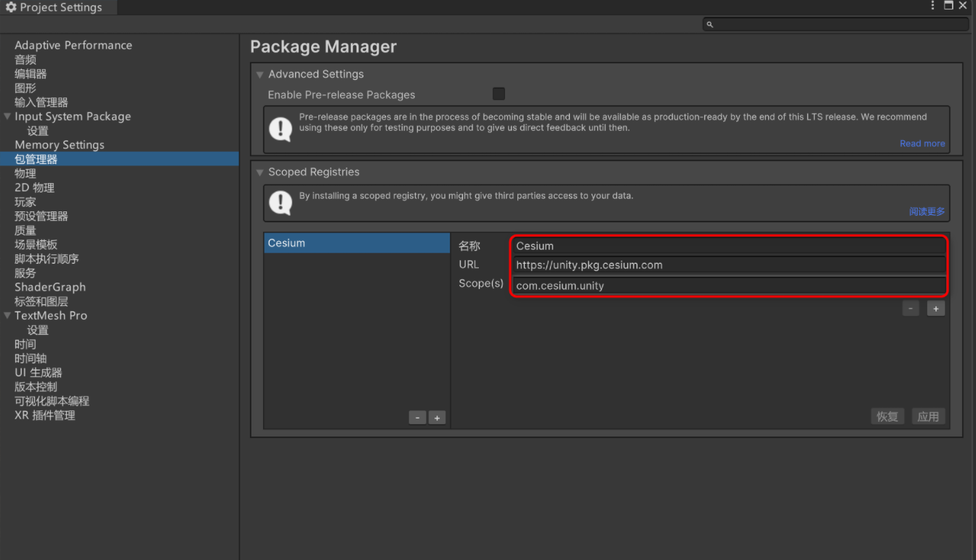976x560 pixels.
Task: Click the scoped registry warning icon
Action: [281, 203]
